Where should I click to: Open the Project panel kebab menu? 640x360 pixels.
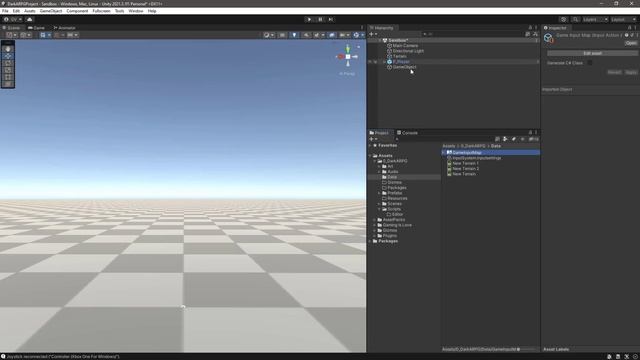536,133
